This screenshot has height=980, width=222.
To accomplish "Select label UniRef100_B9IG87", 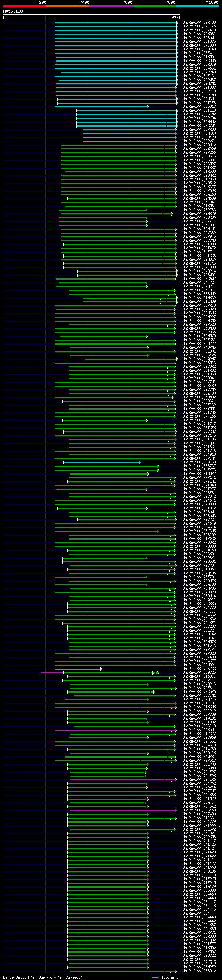I will click(x=199, y=88).
